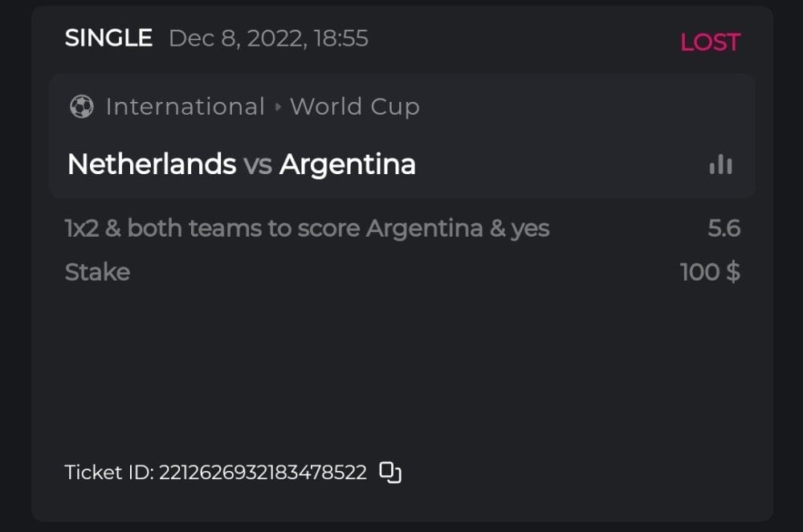Click the 5.6 odds value

723,229
